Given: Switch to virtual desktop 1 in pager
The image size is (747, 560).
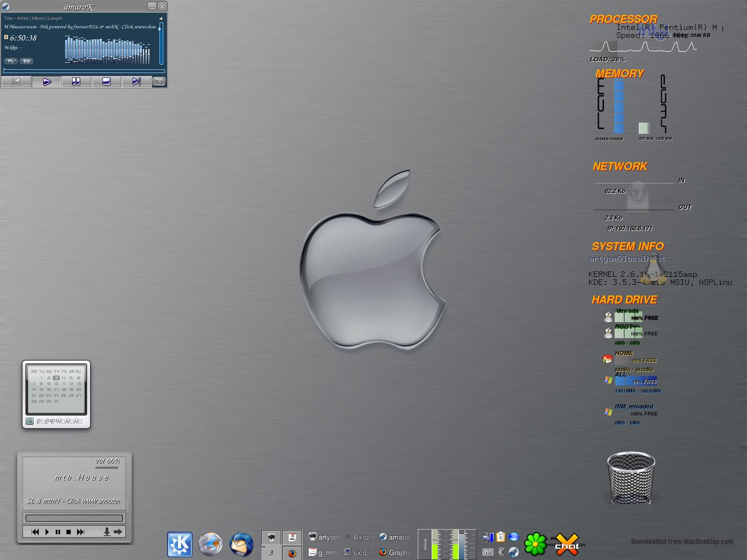Looking at the screenshot, I should click(x=272, y=537).
